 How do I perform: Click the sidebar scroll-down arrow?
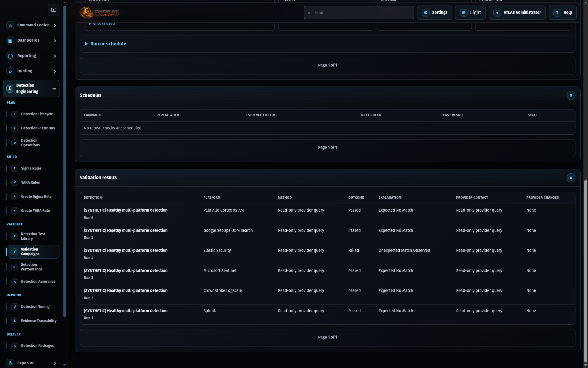pos(65,365)
